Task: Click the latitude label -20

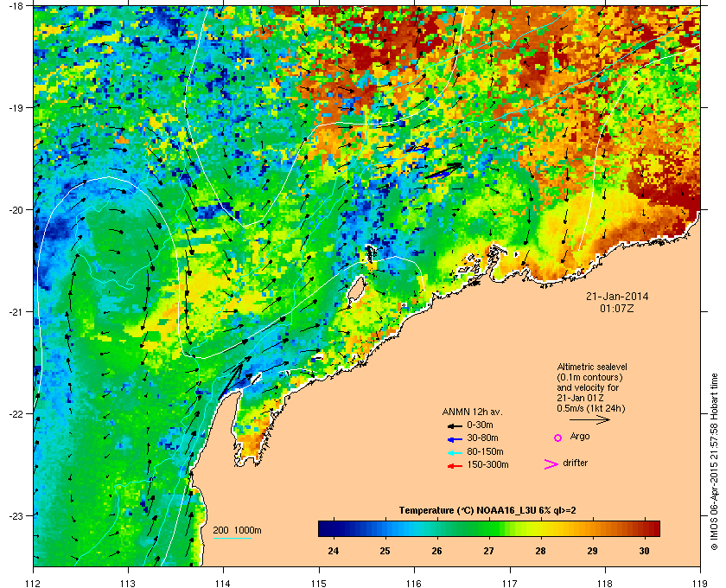Action: [17, 210]
